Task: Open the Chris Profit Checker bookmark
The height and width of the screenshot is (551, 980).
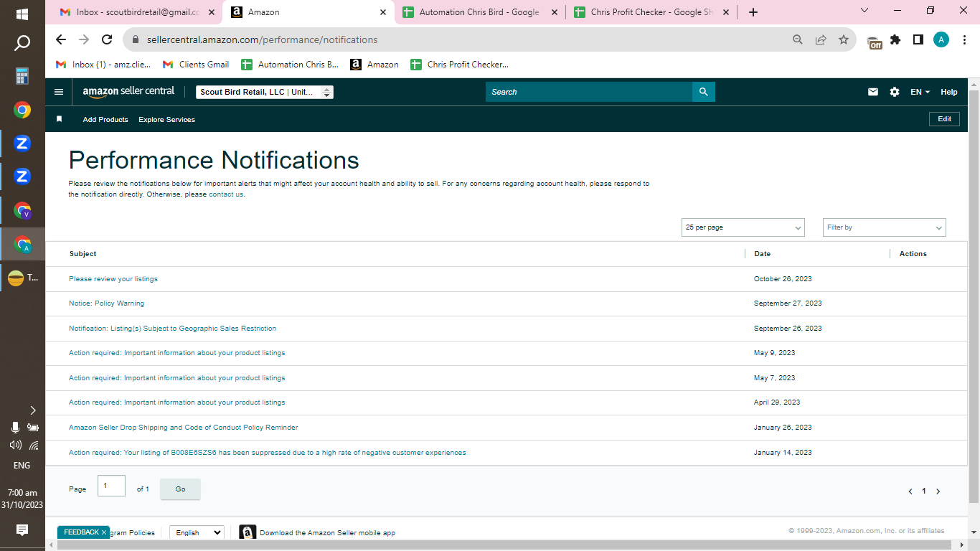Action: click(459, 65)
